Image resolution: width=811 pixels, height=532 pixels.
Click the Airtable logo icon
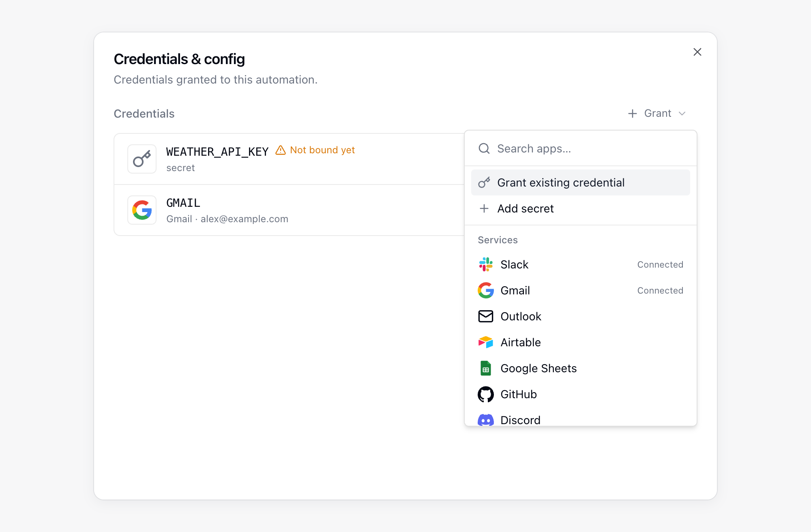tap(486, 342)
